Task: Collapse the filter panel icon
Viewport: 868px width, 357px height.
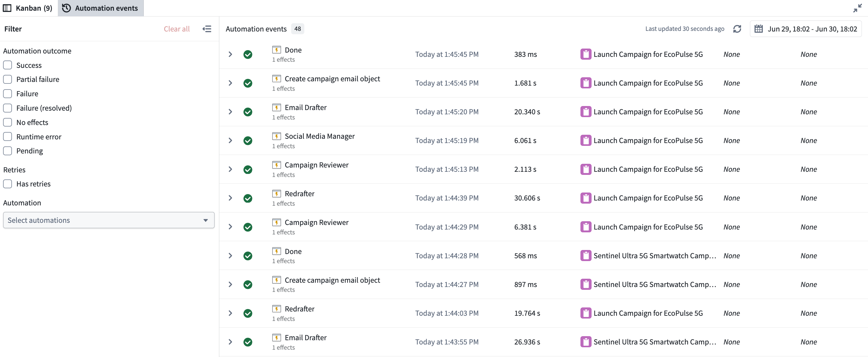Action: click(207, 29)
